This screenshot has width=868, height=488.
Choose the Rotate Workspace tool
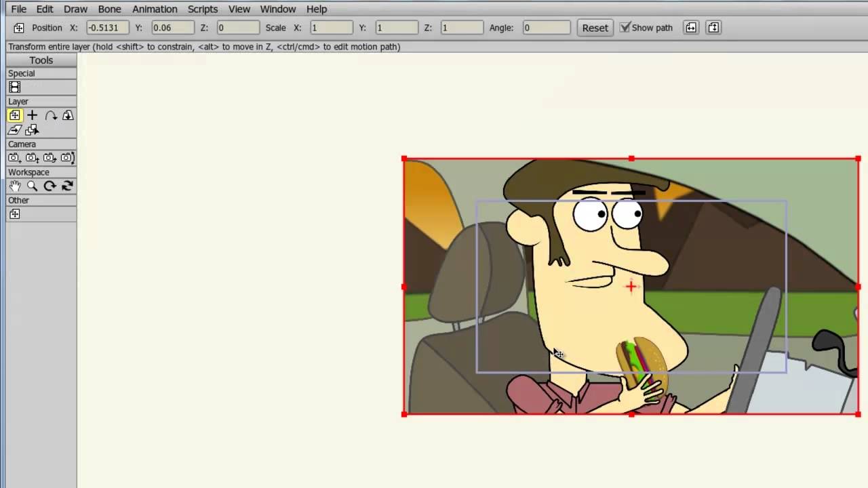pyautogui.click(x=50, y=186)
